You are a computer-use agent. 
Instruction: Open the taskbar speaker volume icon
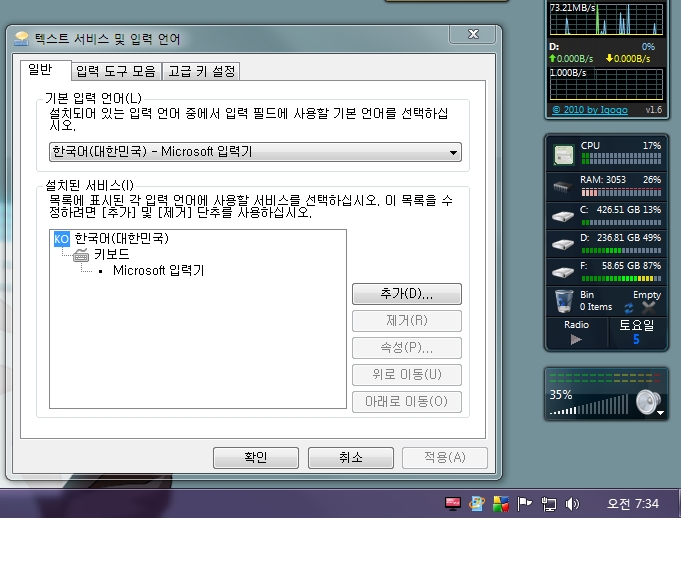[572, 504]
